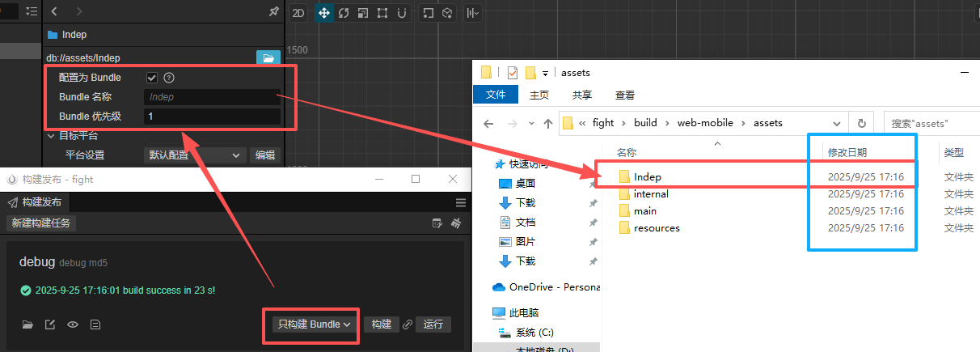
Task: Sort files by 名称 column header
Action: tap(627, 152)
